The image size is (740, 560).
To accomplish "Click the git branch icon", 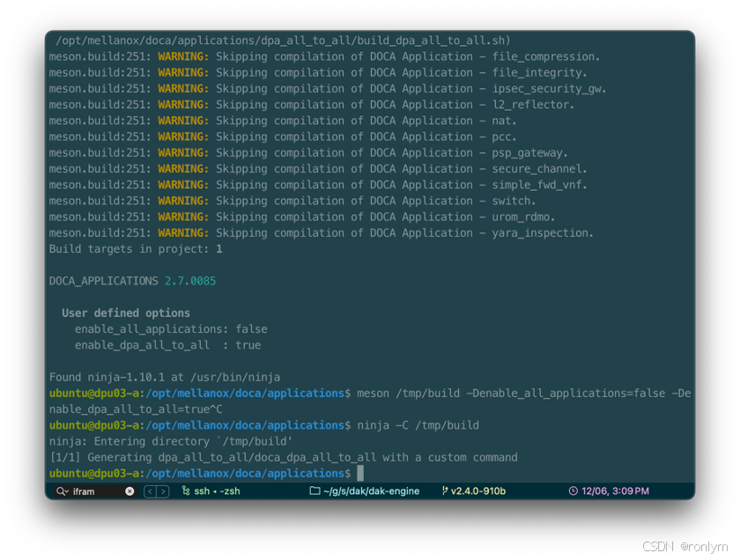I will (445, 490).
